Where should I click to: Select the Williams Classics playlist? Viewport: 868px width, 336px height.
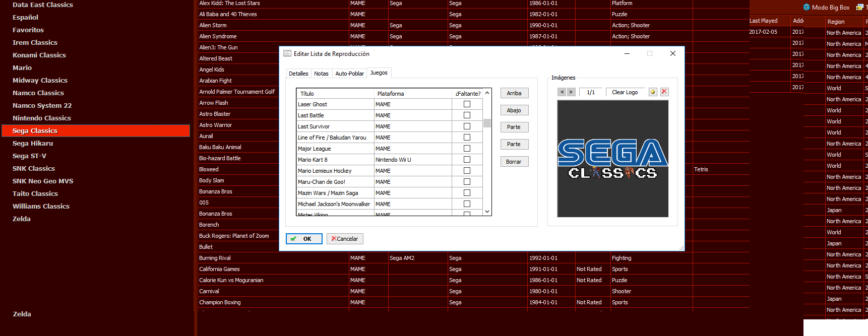coord(41,207)
